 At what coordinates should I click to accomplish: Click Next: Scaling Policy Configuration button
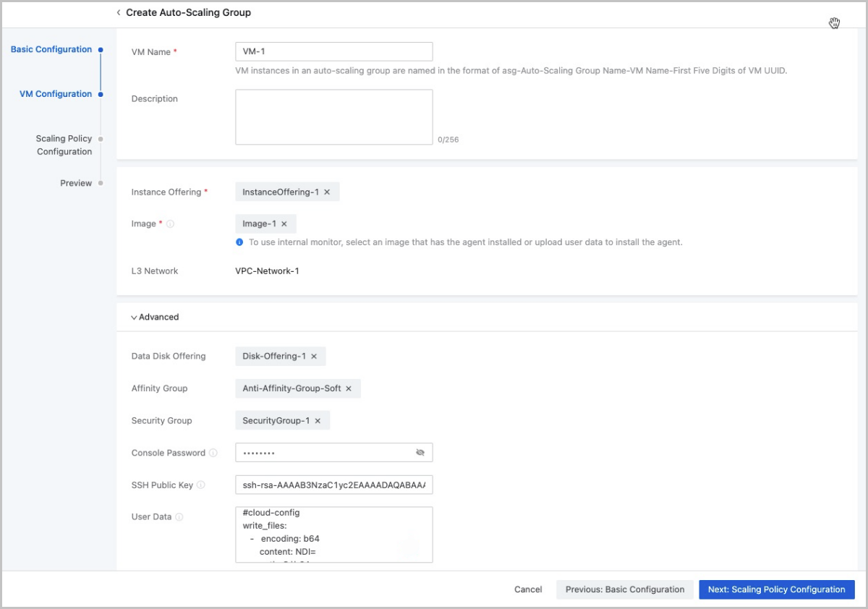point(776,589)
